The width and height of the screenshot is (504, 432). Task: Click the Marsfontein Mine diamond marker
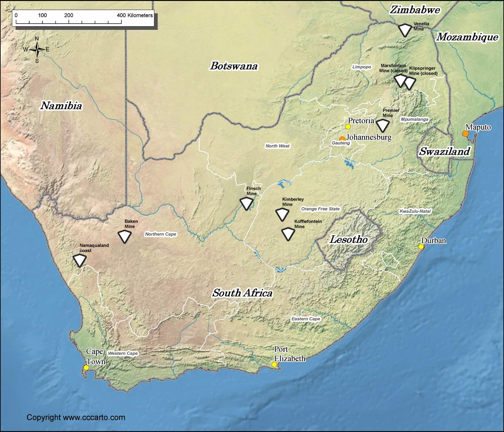[400, 80]
